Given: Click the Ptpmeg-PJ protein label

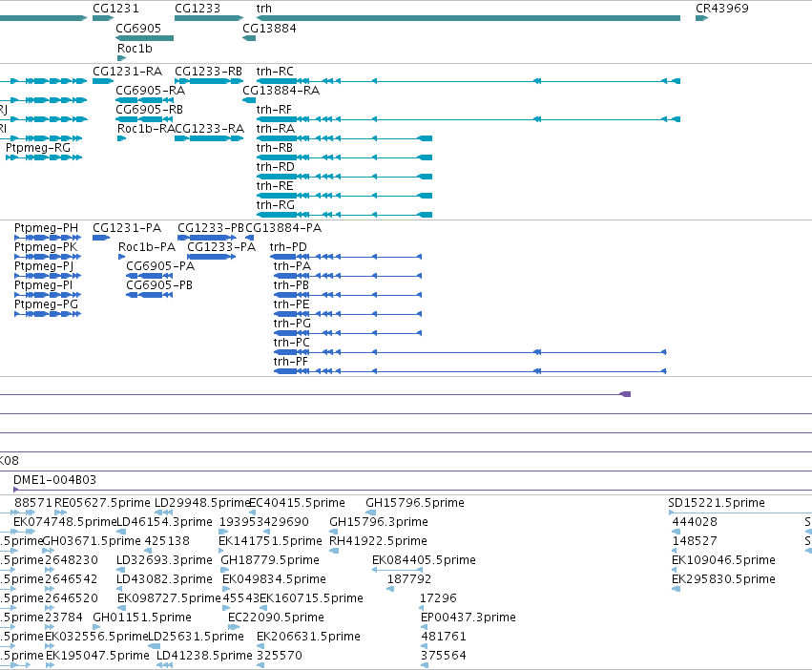Looking at the screenshot, I should pyautogui.click(x=44, y=266).
